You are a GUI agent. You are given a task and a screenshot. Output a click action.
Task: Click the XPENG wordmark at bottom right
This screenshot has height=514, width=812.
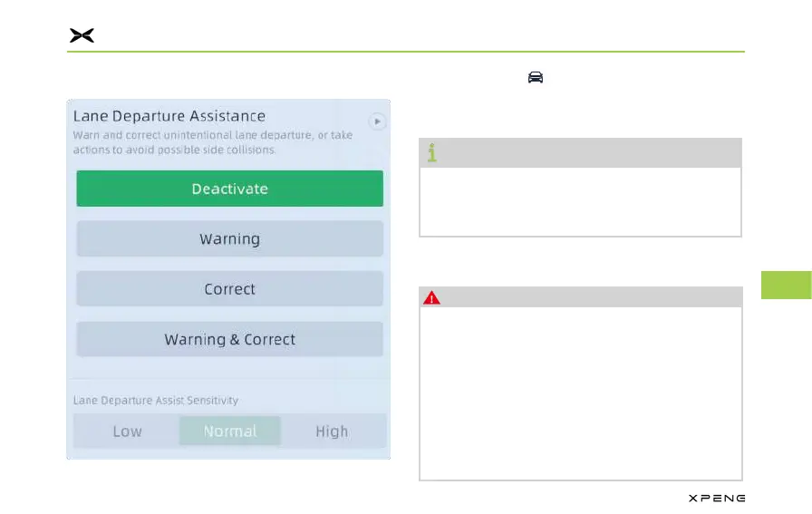pyautogui.click(x=717, y=499)
